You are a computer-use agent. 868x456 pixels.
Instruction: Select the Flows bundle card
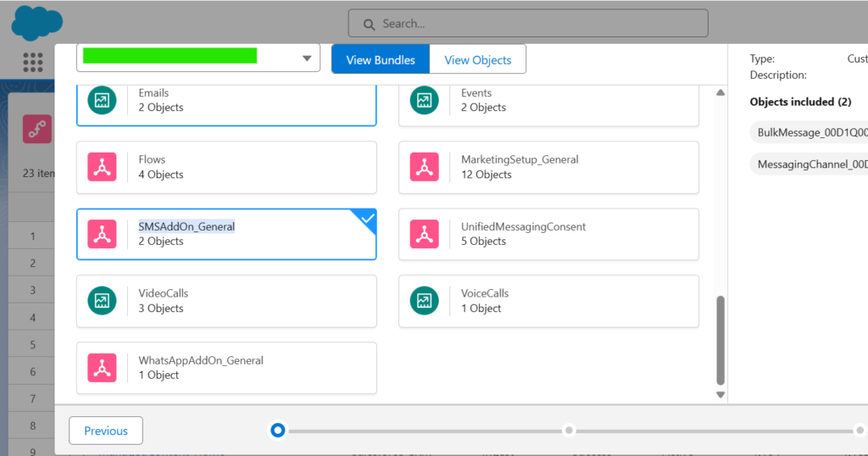tap(226, 167)
